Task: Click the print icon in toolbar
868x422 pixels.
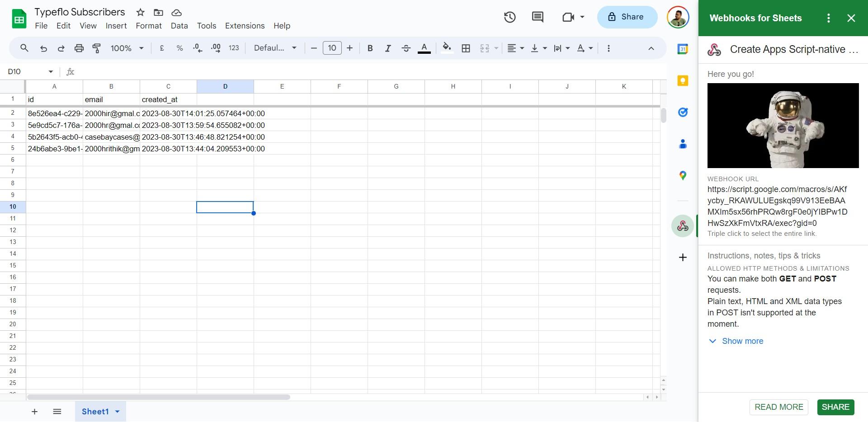Action: click(x=79, y=48)
